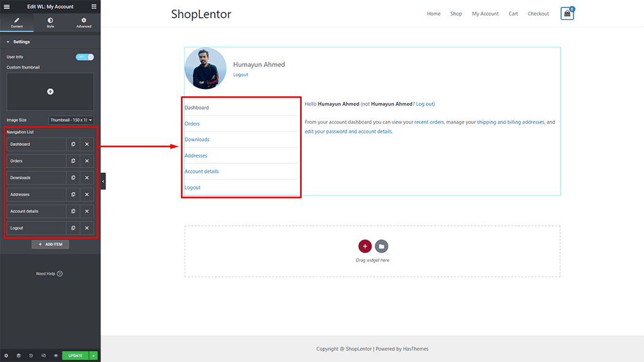The width and height of the screenshot is (644, 362).
Task: Click the Responsive Mode icon
Action: [x=43, y=355]
